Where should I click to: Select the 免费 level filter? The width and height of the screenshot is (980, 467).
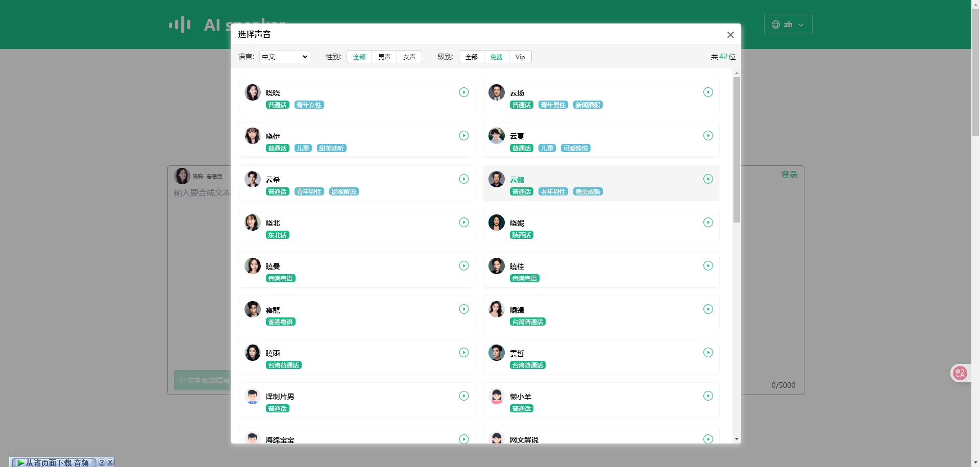tap(497, 57)
